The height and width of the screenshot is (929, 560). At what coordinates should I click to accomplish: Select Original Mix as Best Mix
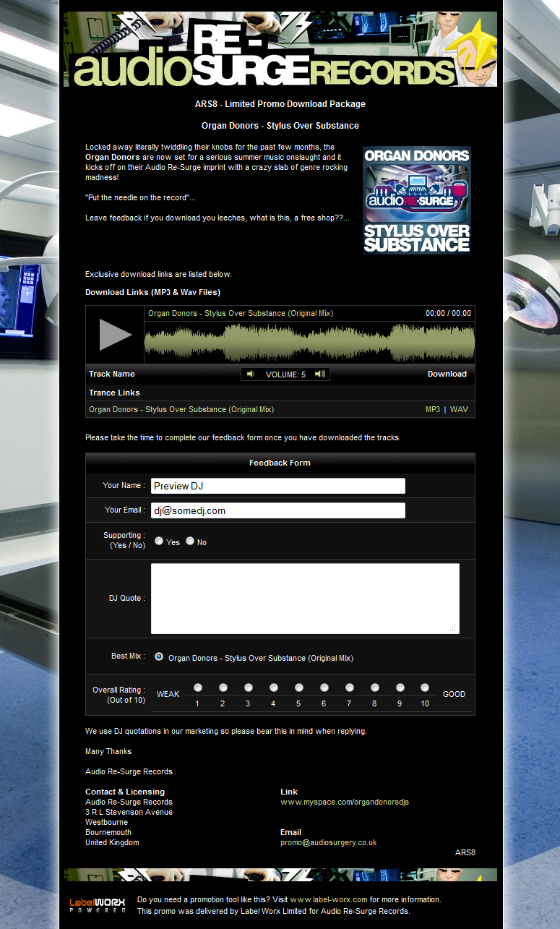pos(159,657)
